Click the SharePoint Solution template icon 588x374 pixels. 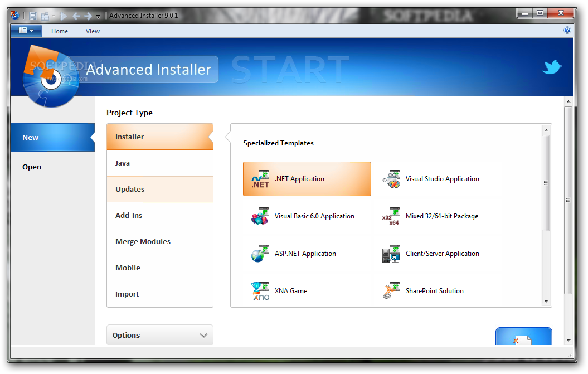click(391, 291)
